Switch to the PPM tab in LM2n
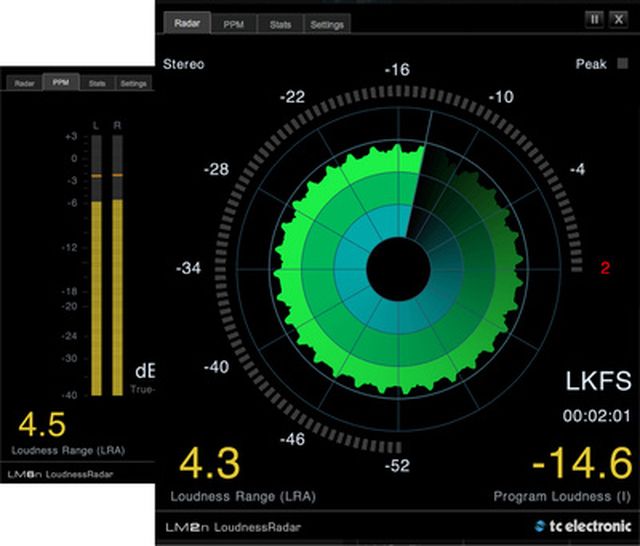This screenshot has width=640, height=546. click(234, 24)
